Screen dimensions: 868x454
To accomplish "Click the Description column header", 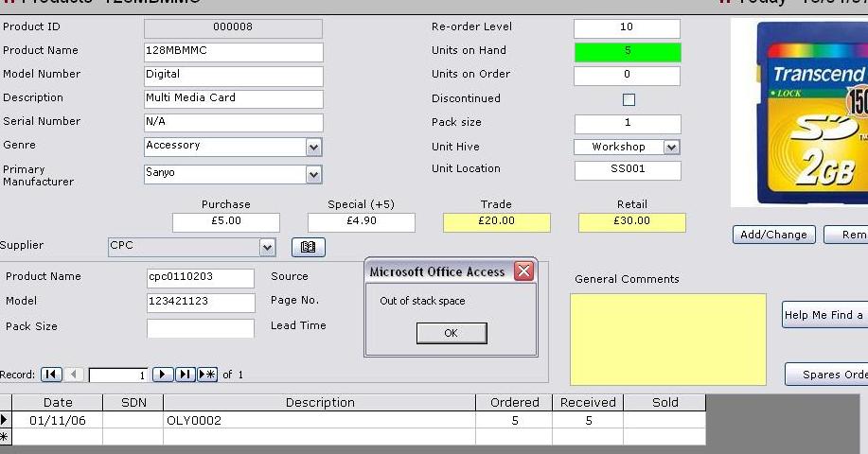I will 320,403.
